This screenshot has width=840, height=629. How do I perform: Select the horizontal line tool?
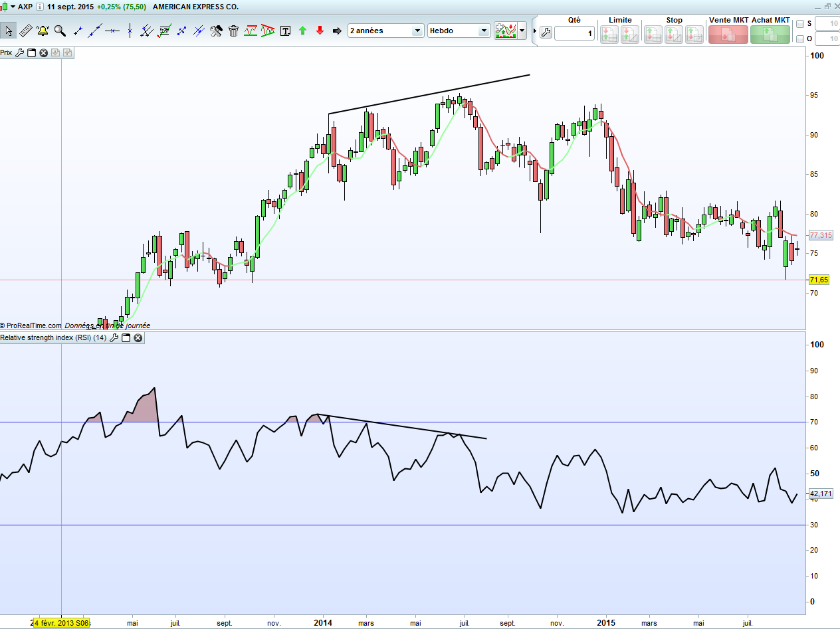[x=113, y=31]
